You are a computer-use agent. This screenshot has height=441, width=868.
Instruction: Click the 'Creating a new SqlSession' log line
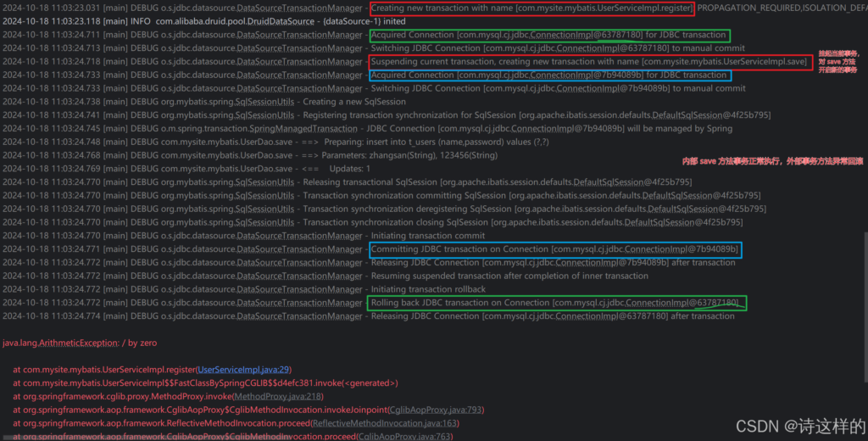point(203,102)
